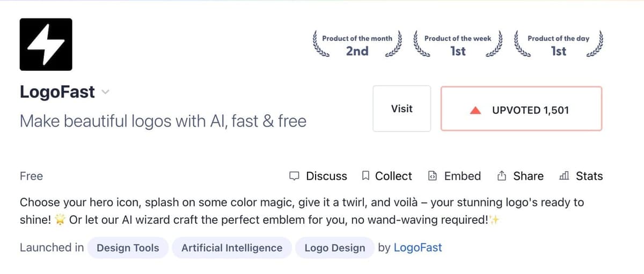Screen dimensions: 644x274
Task: Expand the chevron next to LogoFast title
Action: pyautogui.click(x=105, y=92)
